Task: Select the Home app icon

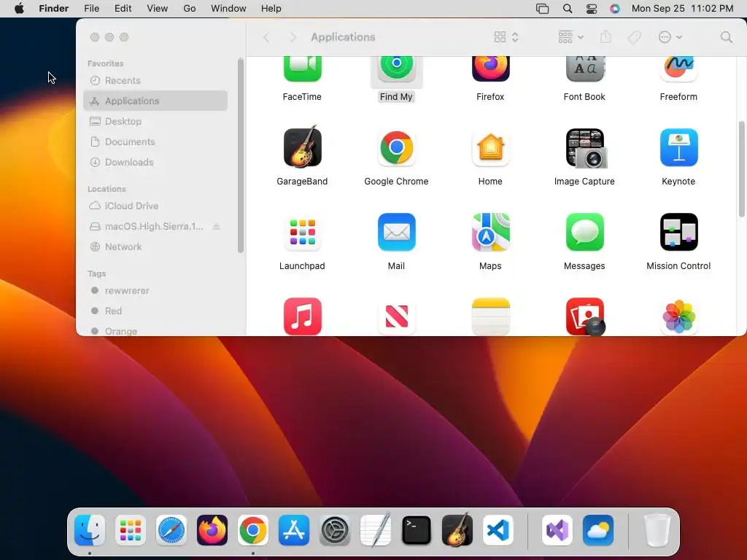Action: [x=490, y=147]
